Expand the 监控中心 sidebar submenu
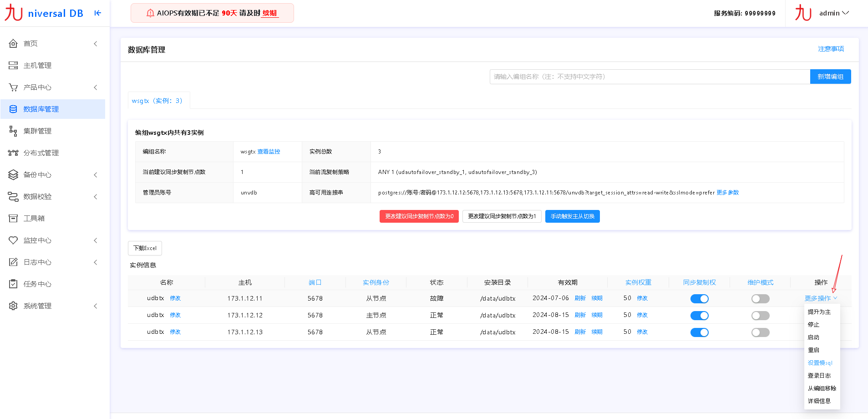Viewport: 868px width, 419px height. pyautogui.click(x=36, y=240)
